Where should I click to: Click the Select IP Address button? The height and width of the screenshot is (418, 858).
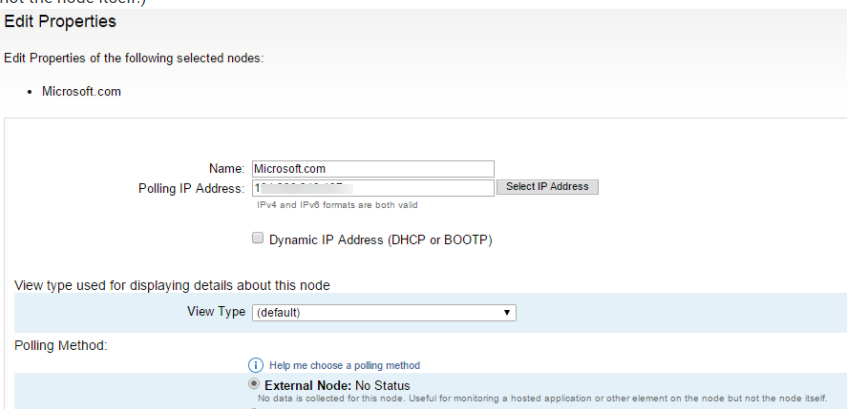pos(547,187)
